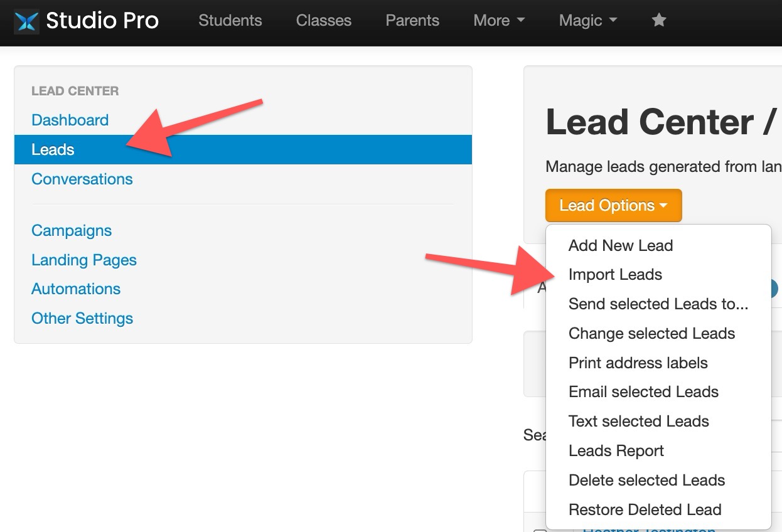Viewport: 782px width, 532px height.
Task: Toggle the Lead Options dropdown button
Action: click(613, 205)
